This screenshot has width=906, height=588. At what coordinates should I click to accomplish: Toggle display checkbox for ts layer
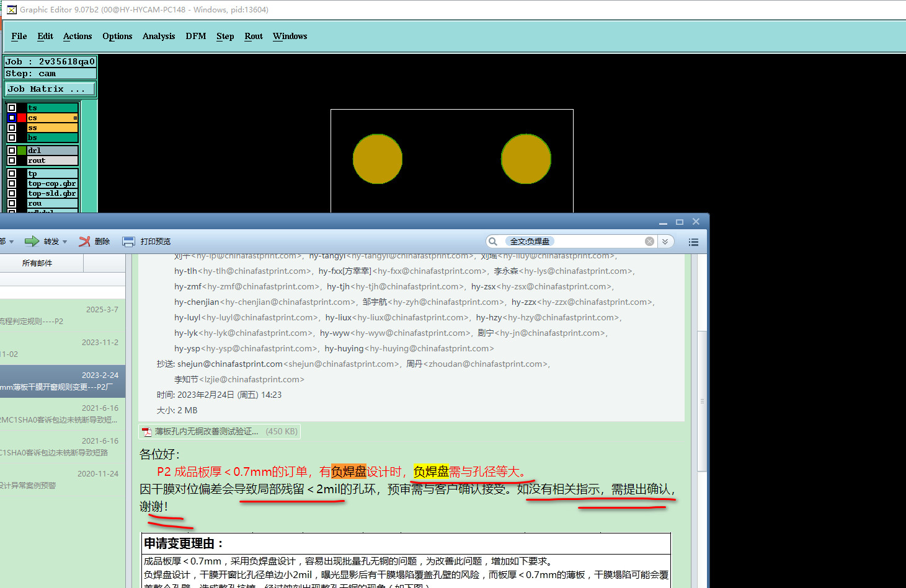click(12, 108)
